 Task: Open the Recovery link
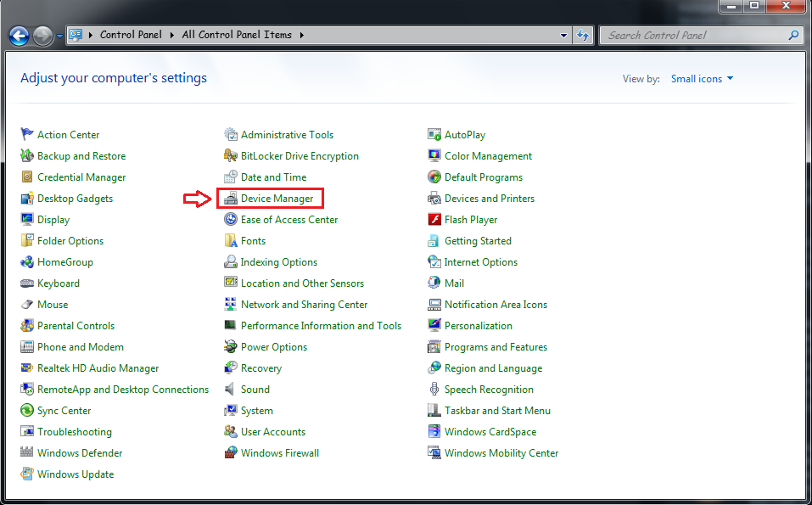click(261, 368)
